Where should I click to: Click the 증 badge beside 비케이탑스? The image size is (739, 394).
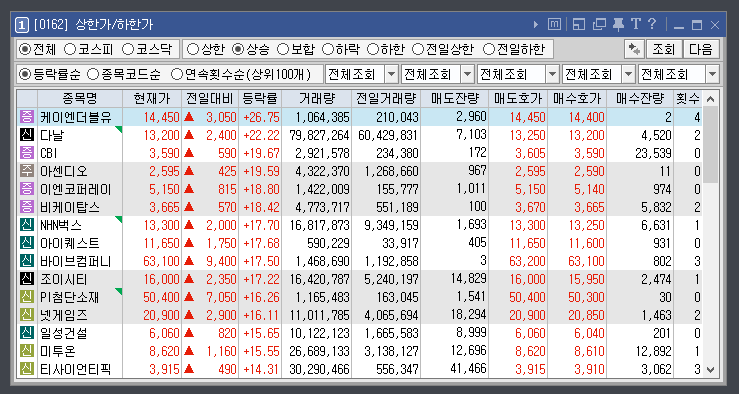(27, 207)
